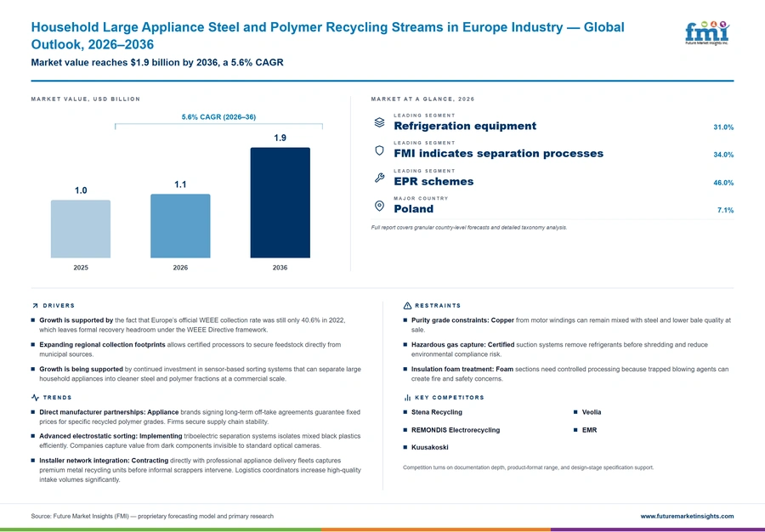Click the layers icon beside Refrigeration equipment
The width and height of the screenshot is (765, 532).
click(x=379, y=122)
